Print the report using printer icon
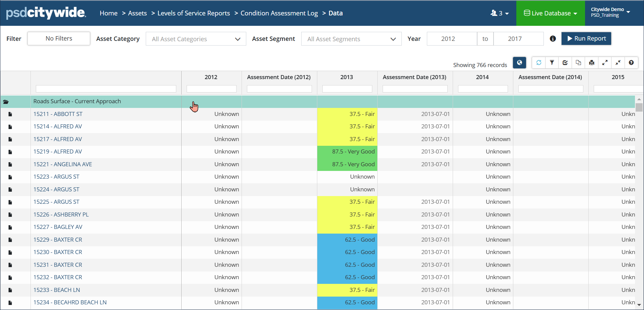The width and height of the screenshot is (644, 310). pyautogui.click(x=592, y=63)
